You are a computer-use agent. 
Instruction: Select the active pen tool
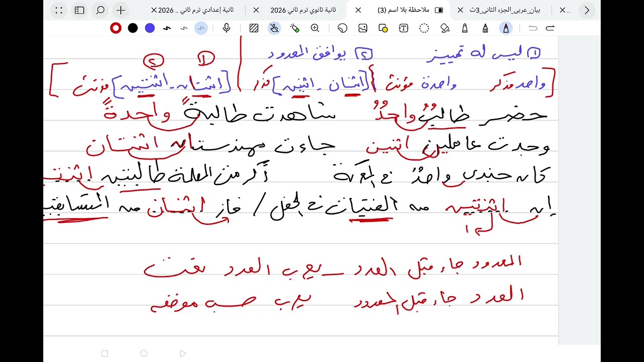[x=506, y=28]
